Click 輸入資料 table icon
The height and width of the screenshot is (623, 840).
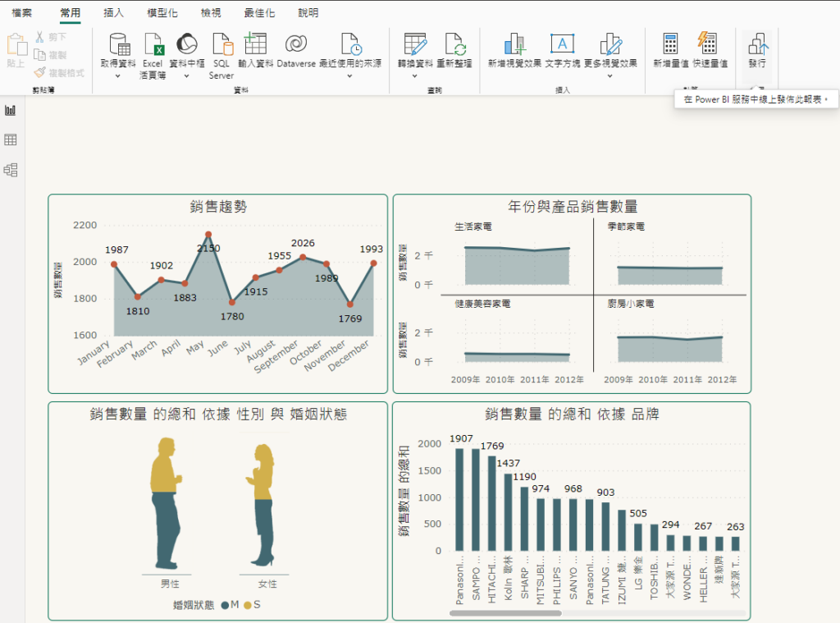pos(256,45)
